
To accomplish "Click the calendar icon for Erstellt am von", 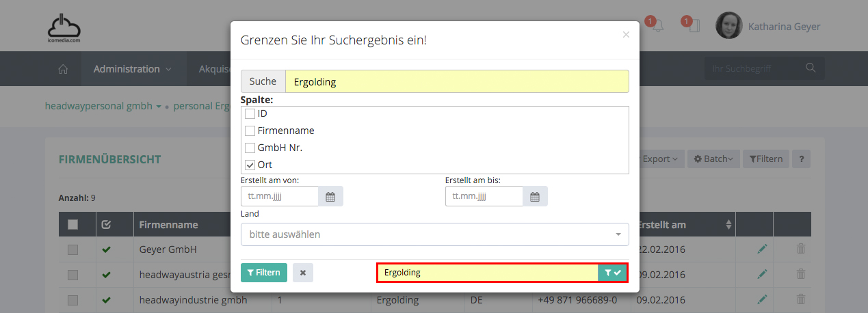I will [330, 197].
